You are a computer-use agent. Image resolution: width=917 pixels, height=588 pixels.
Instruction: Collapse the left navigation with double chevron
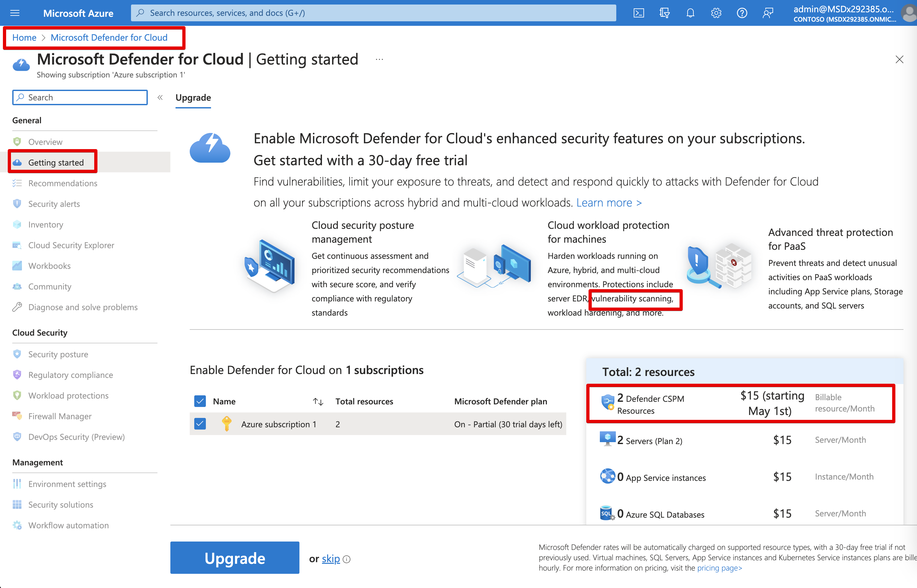160,97
